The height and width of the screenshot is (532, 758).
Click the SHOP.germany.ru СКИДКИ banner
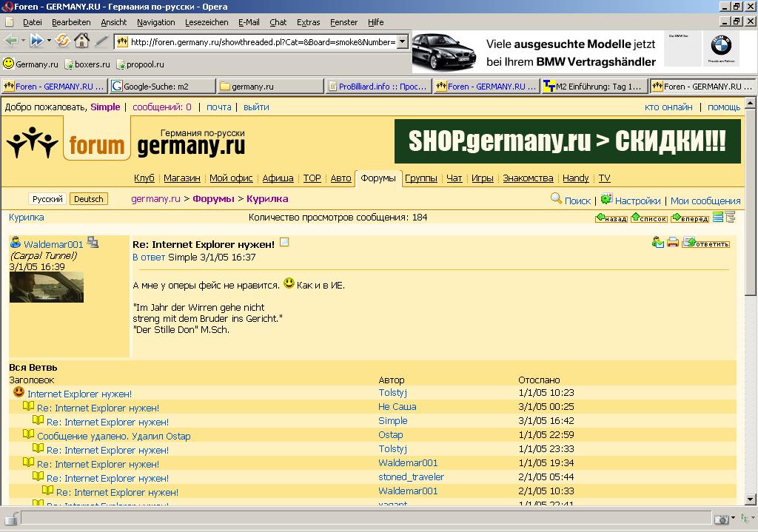coord(568,141)
